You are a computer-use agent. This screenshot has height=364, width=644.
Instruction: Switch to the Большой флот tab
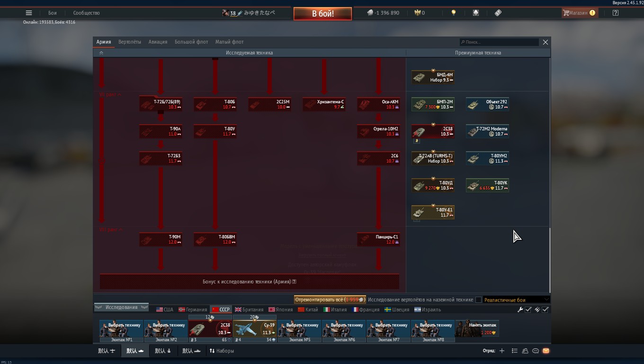[191, 42]
